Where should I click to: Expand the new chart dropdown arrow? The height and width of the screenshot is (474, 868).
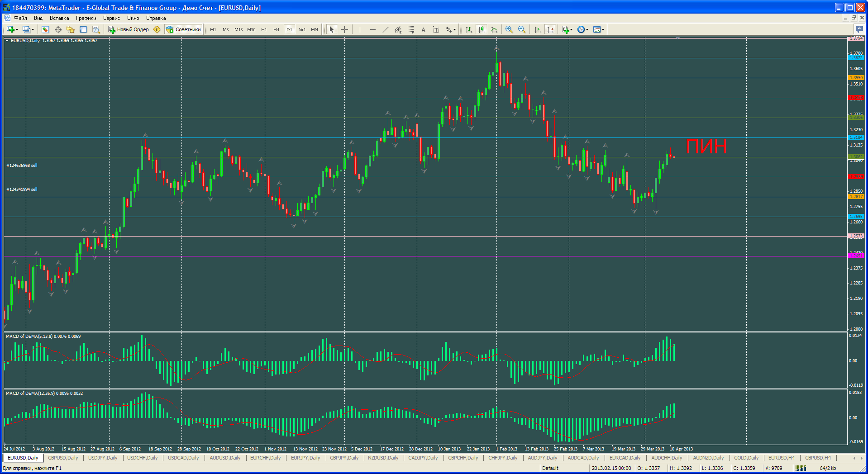tap(17, 30)
